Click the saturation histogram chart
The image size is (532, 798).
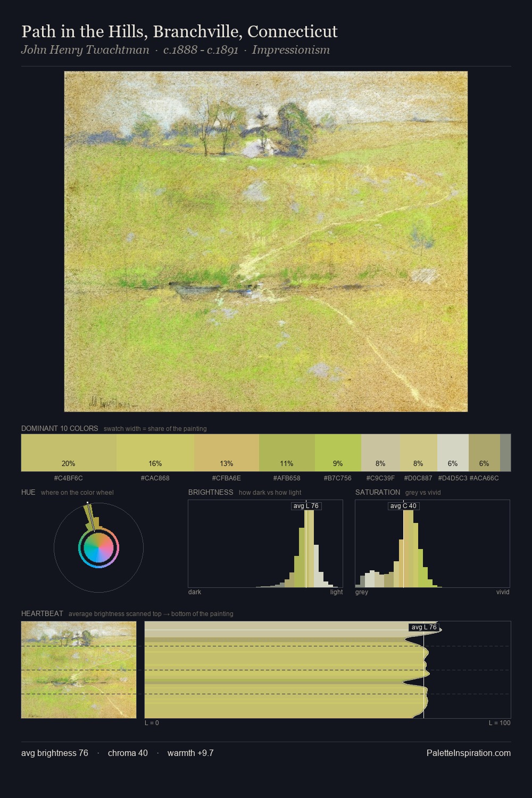click(x=433, y=544)
